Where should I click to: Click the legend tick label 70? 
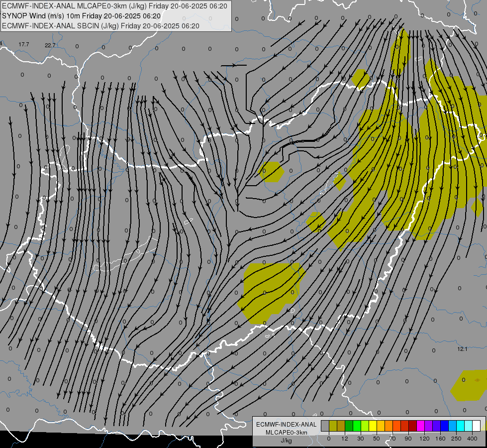(392, 439)
